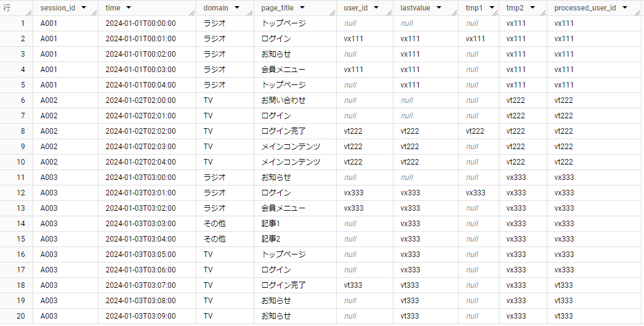Select the time cell 2024-01-03T03:07:00

[x=140, y=285]
